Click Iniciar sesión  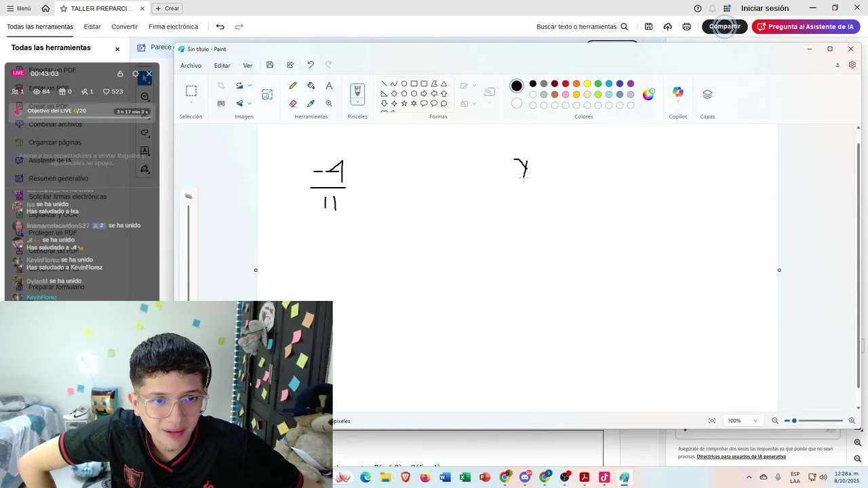coord(765,8)
